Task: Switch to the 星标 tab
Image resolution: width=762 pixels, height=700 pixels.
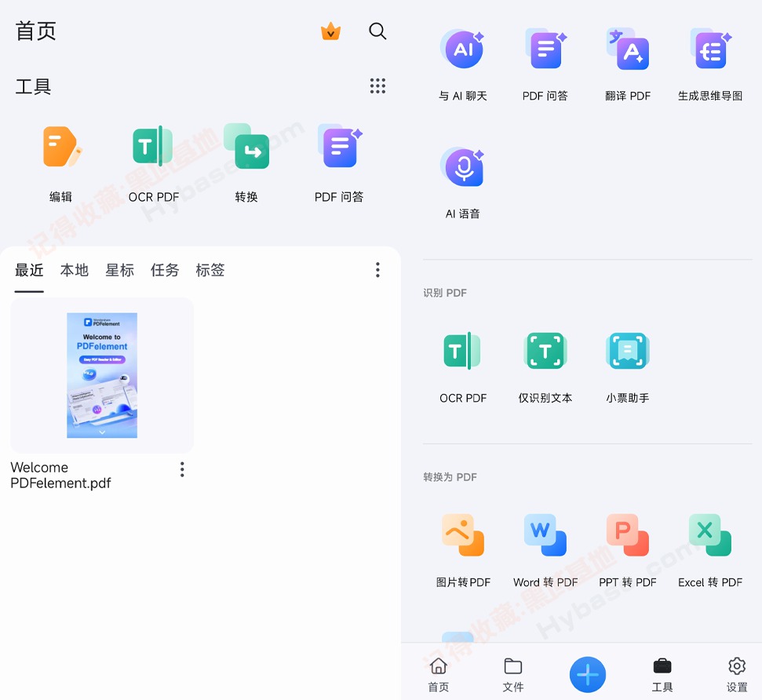Action: pos(120,270)
